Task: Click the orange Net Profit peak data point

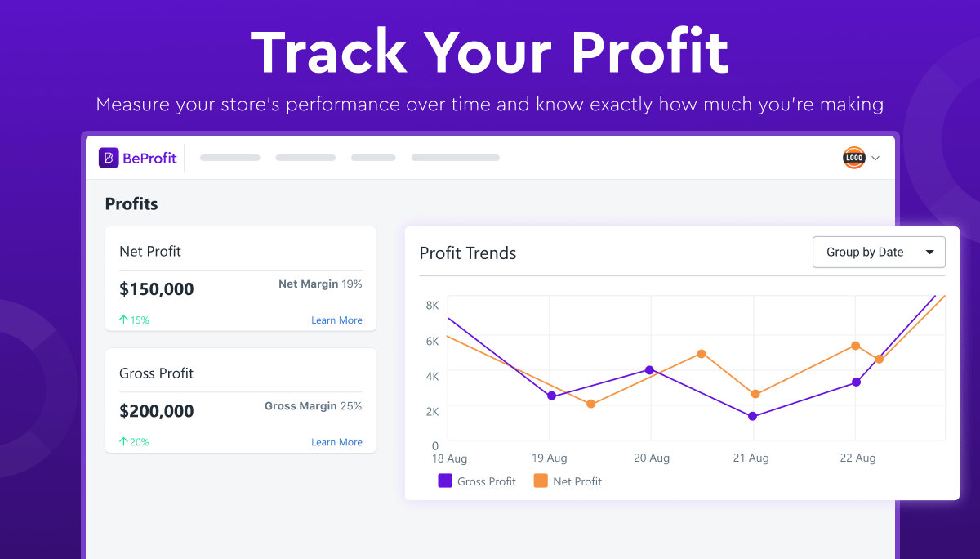Action: pyautogui.click(x=854, y=347)
